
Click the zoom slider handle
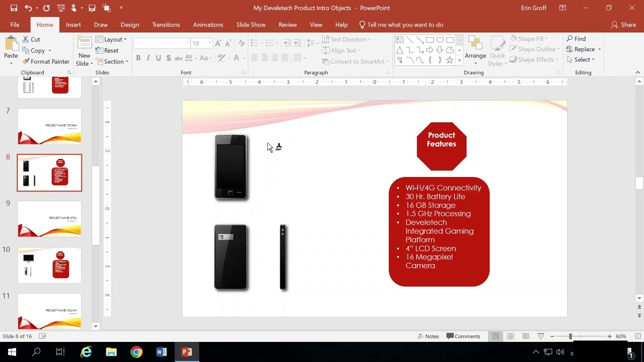click(570, 336)
